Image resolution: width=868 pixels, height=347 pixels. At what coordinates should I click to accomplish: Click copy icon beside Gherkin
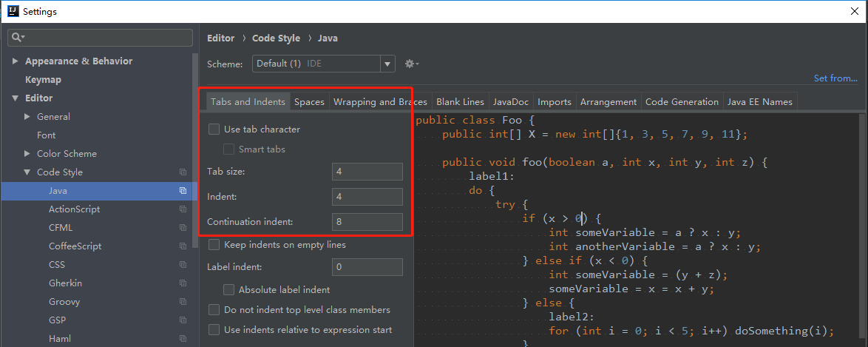183,283
